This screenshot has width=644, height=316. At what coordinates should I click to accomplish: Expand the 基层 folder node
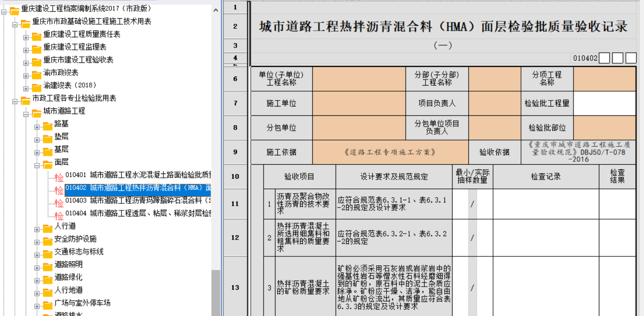point(37,152)
